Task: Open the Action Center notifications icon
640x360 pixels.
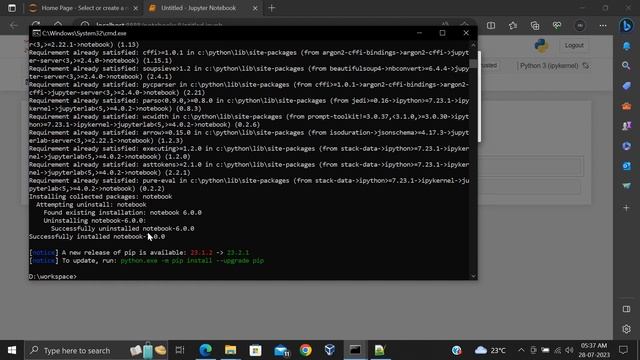Action: pos(623,350)
